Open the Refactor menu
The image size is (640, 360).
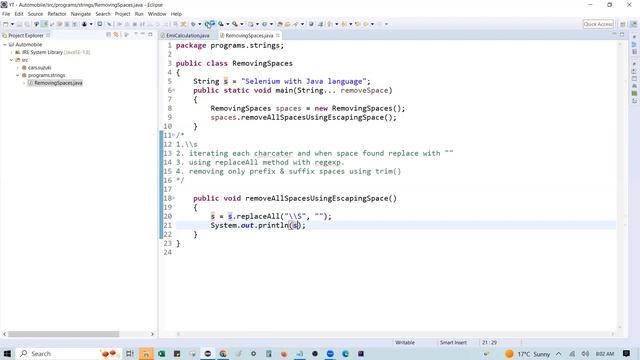tap(57, 14)
